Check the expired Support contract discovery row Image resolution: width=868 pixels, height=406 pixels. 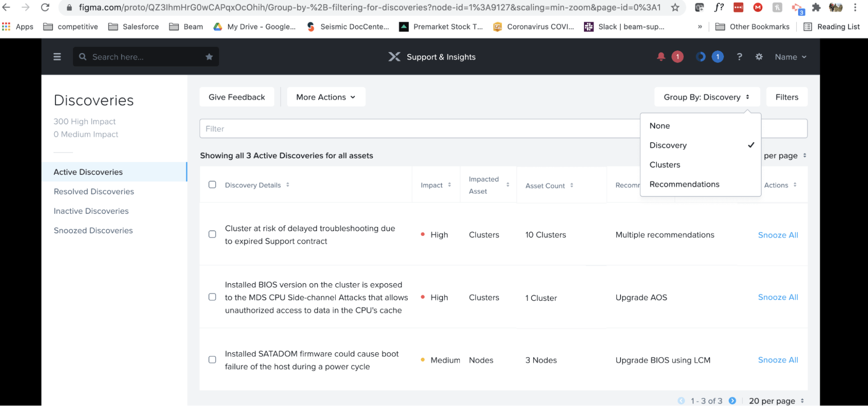click(212, 234)
